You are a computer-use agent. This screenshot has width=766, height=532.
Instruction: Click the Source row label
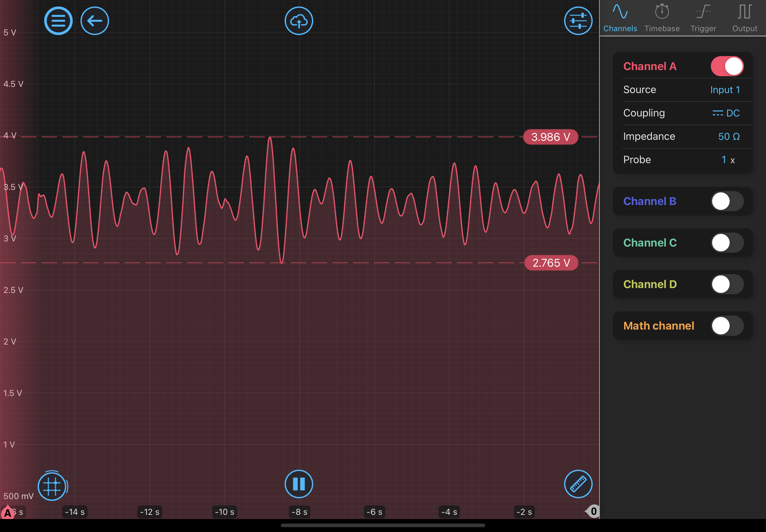click(640, 90)
